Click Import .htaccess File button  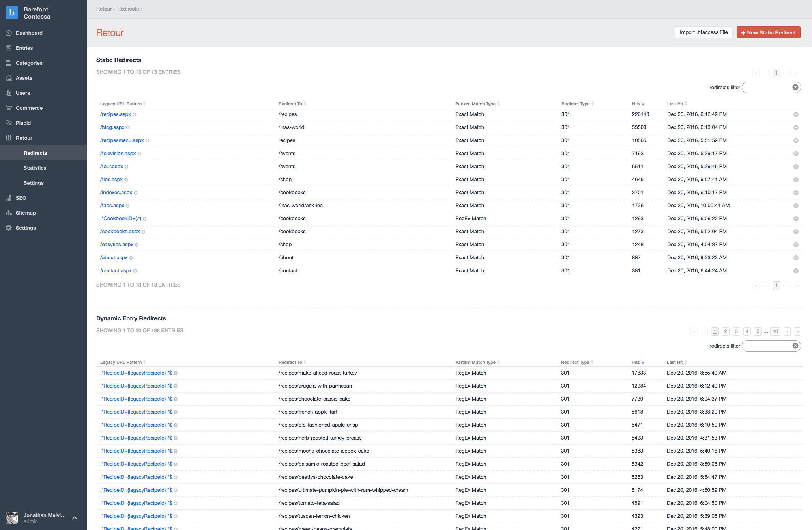coord(703,32)
